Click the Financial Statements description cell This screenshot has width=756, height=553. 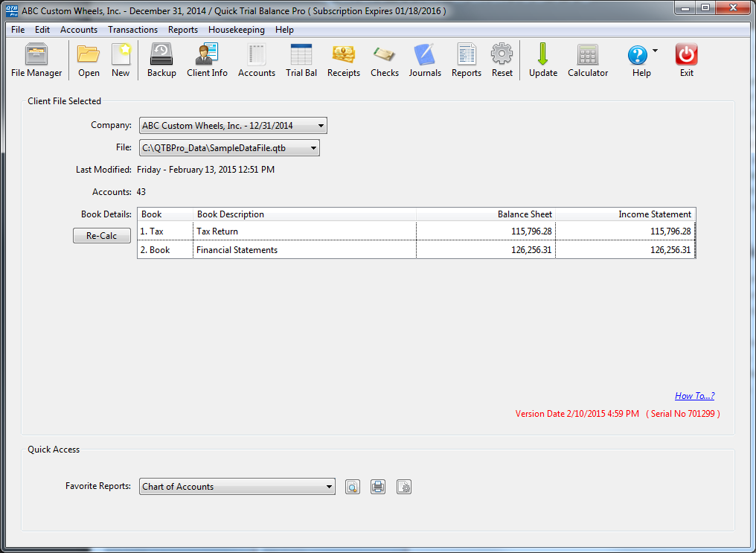[305, 250]
